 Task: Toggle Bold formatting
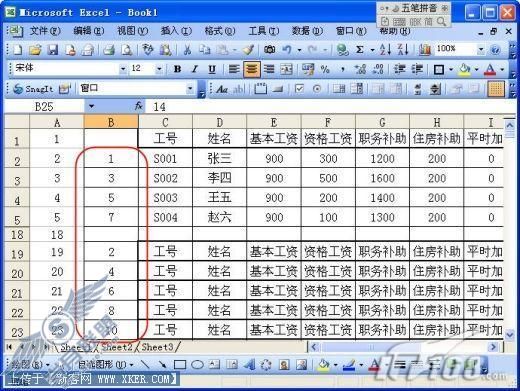pos(178,69)
